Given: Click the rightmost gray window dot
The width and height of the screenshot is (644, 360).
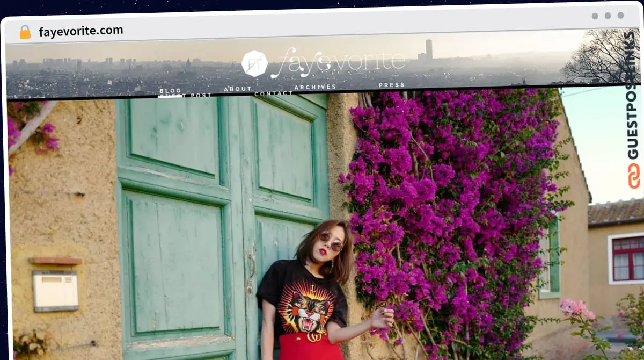Looking at the screenshot, I should (620, 16).
